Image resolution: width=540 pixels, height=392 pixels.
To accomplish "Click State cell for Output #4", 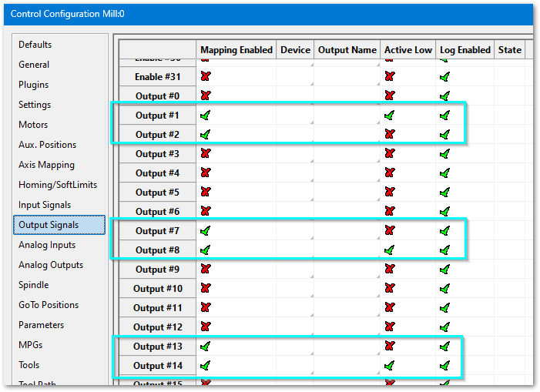I will 509,173.
